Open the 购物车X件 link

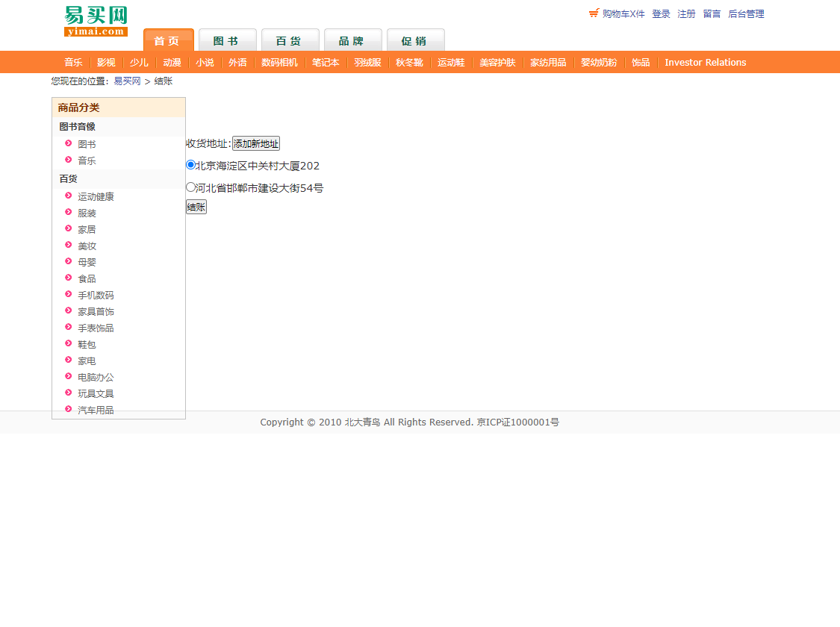623,14
